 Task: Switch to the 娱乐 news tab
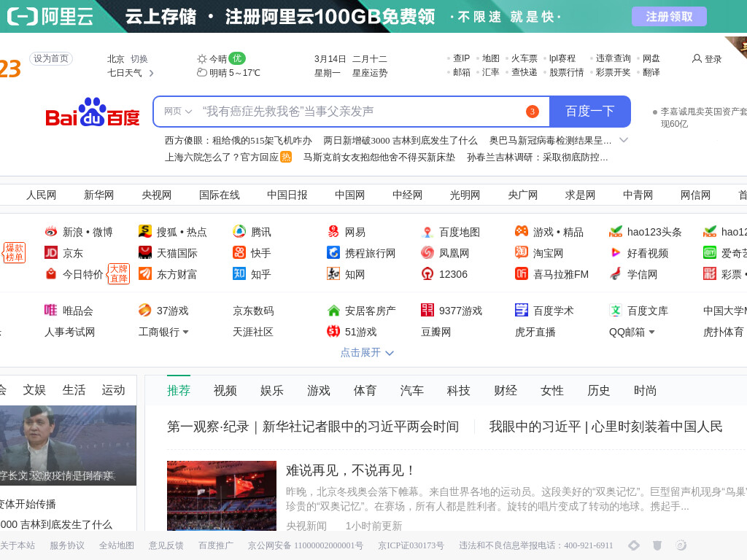[272, 391]
